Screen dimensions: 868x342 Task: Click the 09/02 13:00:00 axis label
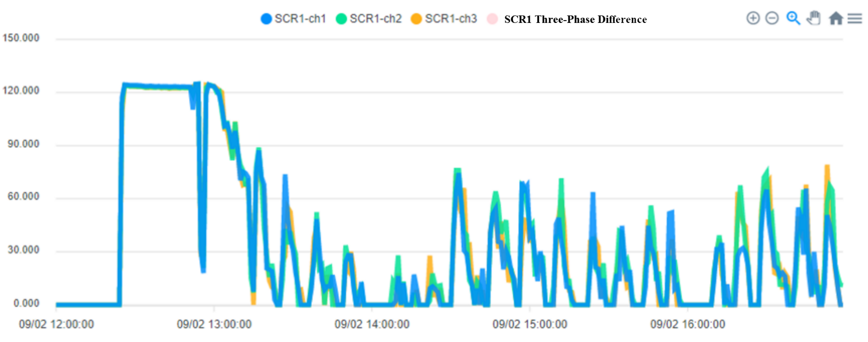214,324
